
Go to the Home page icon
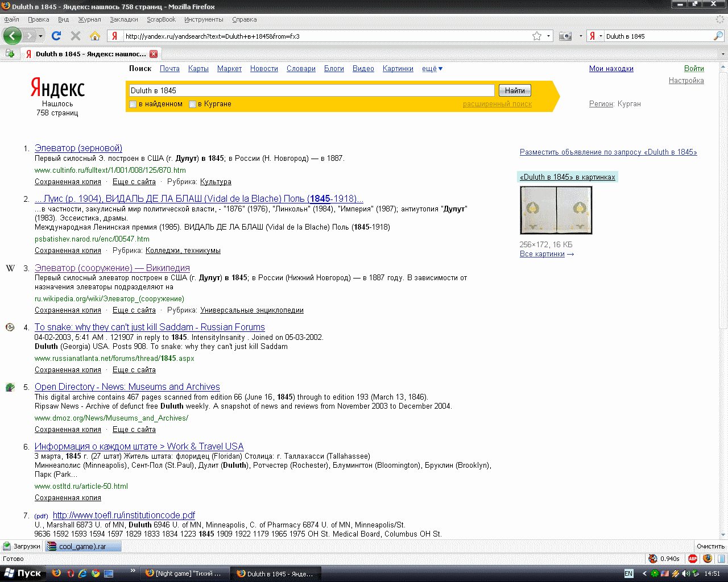point(95,36)
